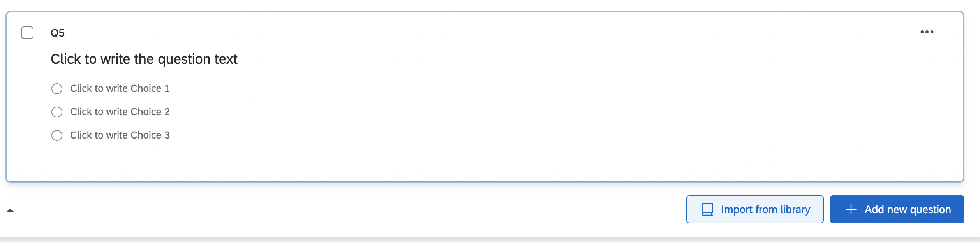
Task: Select the radio button for Choice 3
Action: 57,135
